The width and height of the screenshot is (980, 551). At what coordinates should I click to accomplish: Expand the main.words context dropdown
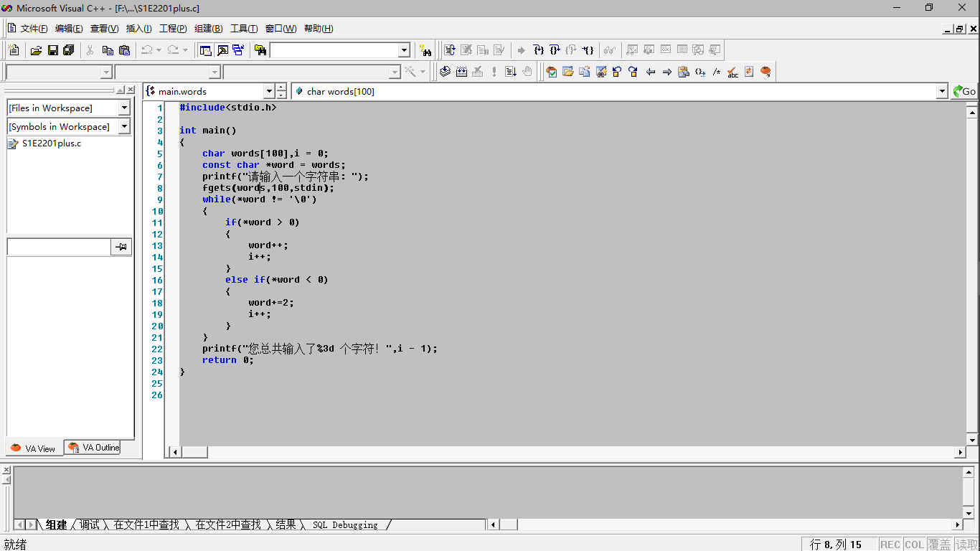click(269, 91)
